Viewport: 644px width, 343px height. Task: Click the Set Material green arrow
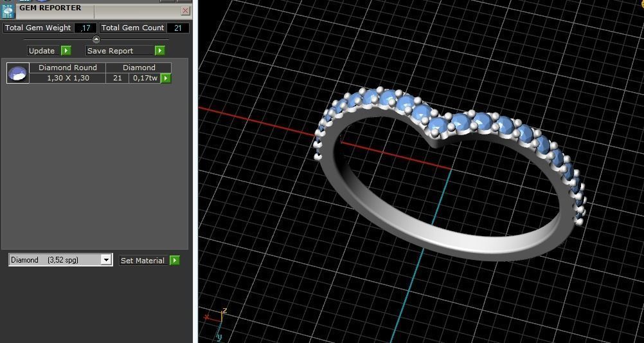pyautogui.click(x=175, y=261)
